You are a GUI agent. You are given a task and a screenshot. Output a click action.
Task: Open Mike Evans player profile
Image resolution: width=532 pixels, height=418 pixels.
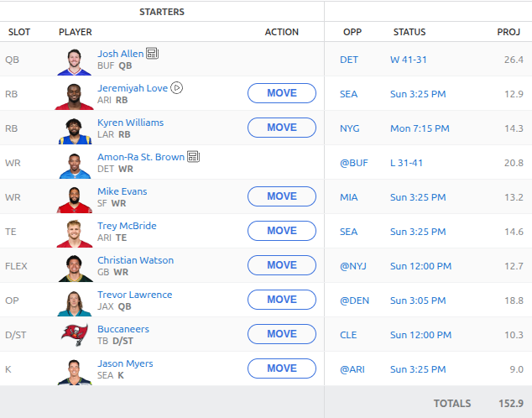(x=123, y=191)
